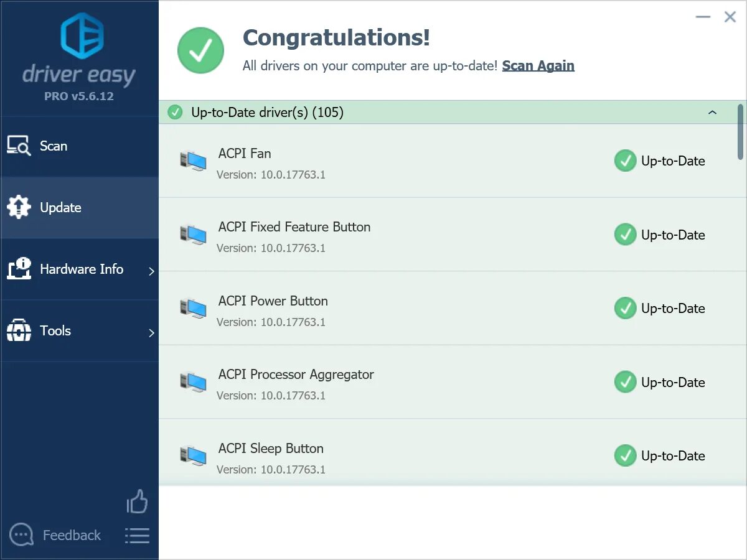Viewport: 747px width, 560px height.
Task: Click the 'ACPI Power Button' name
Action: 273,301
